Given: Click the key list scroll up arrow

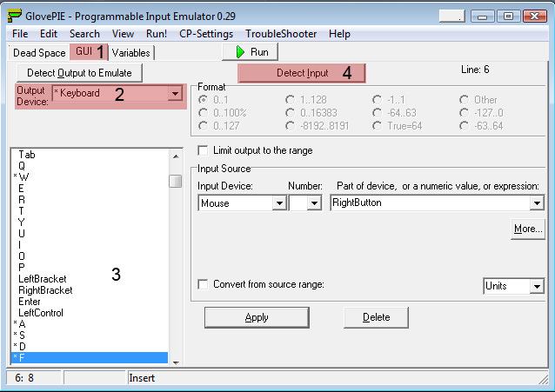Looking at the screenshot, I should click(x=176, y=156).
